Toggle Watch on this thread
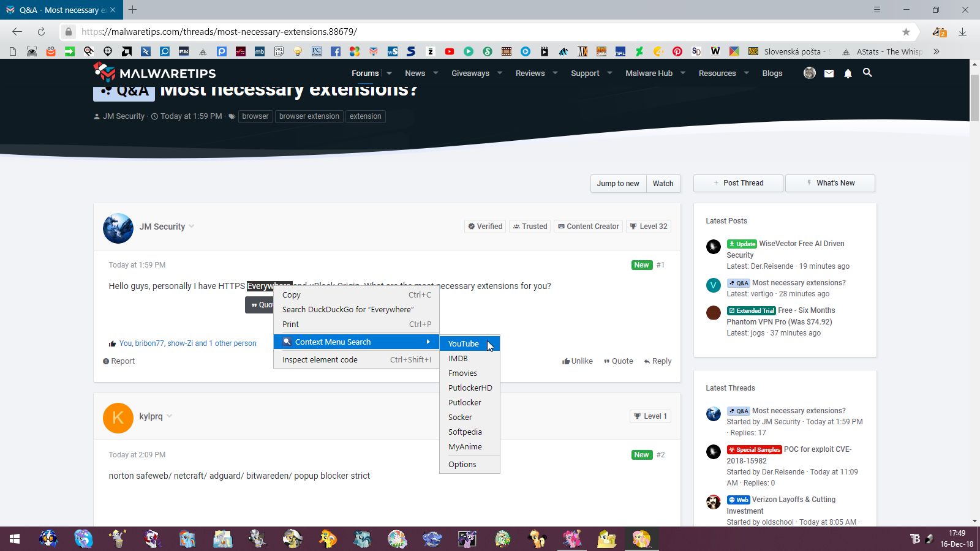 pos(663,183)
